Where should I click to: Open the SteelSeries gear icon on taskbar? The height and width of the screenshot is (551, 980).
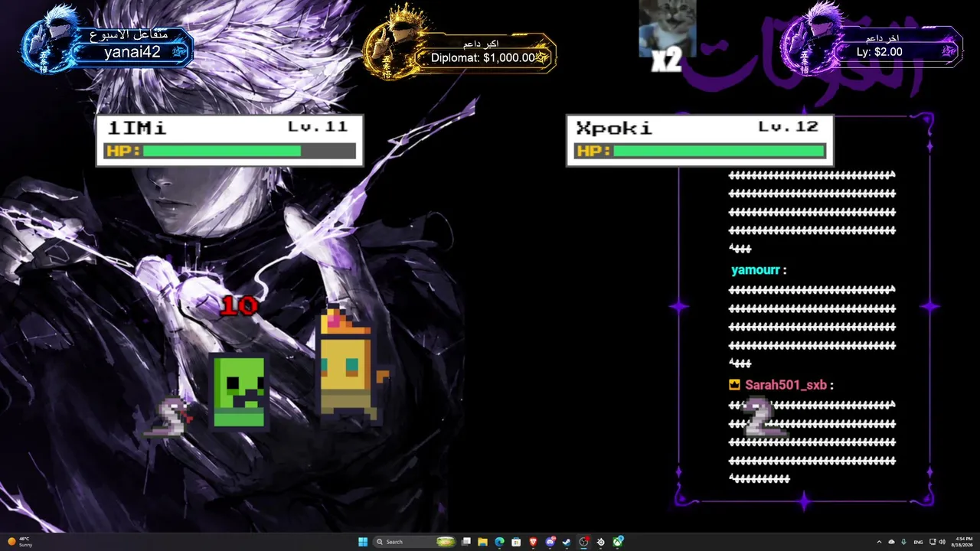pos(601,542)
